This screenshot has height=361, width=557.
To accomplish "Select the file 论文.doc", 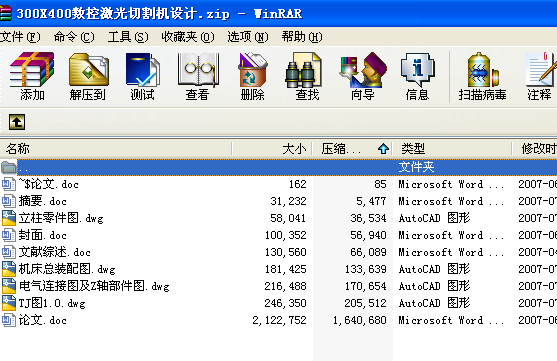I will pos(43,320).
